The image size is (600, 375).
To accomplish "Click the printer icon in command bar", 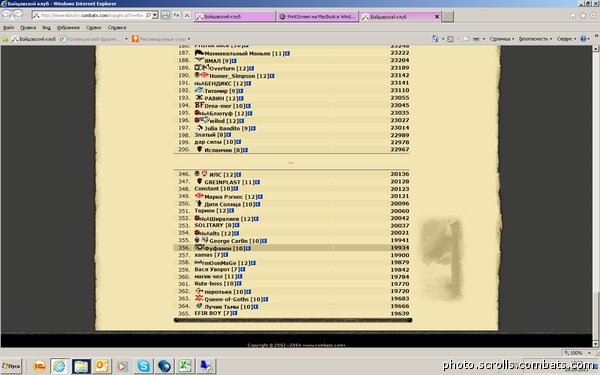I will pyautogui.click(x=476, y=39).
